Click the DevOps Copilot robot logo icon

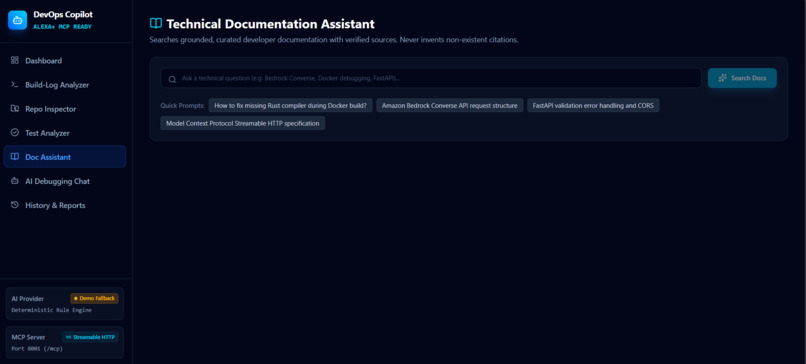(17, 20)
